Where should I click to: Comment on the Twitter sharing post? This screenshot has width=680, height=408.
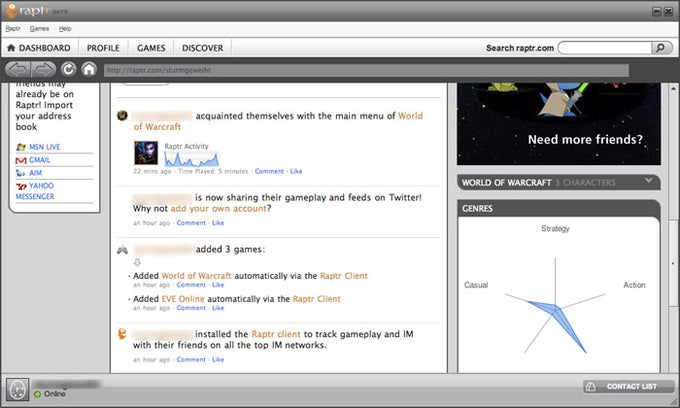point(191,223)
